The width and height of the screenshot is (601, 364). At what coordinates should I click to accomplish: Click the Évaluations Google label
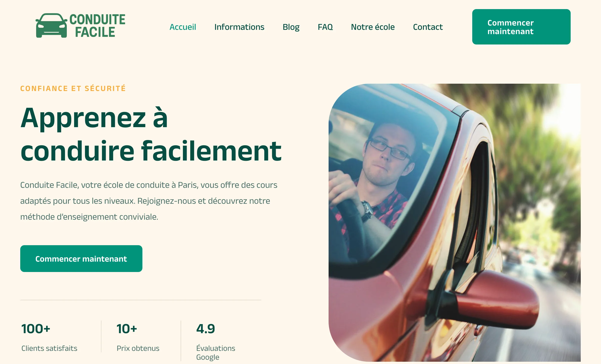click(x=216, y=353)
